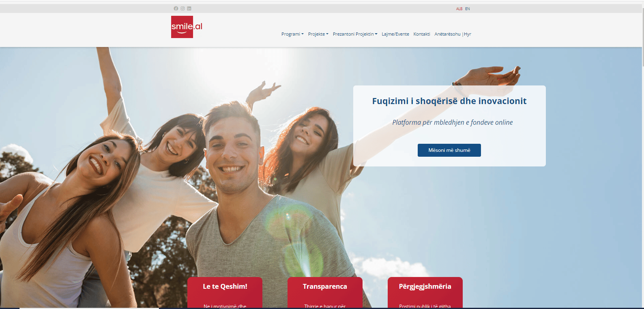644x309 pixels.
Task: Click the Mësoni më shumë button
Action: pyautogui.click(x=449, y=150)
